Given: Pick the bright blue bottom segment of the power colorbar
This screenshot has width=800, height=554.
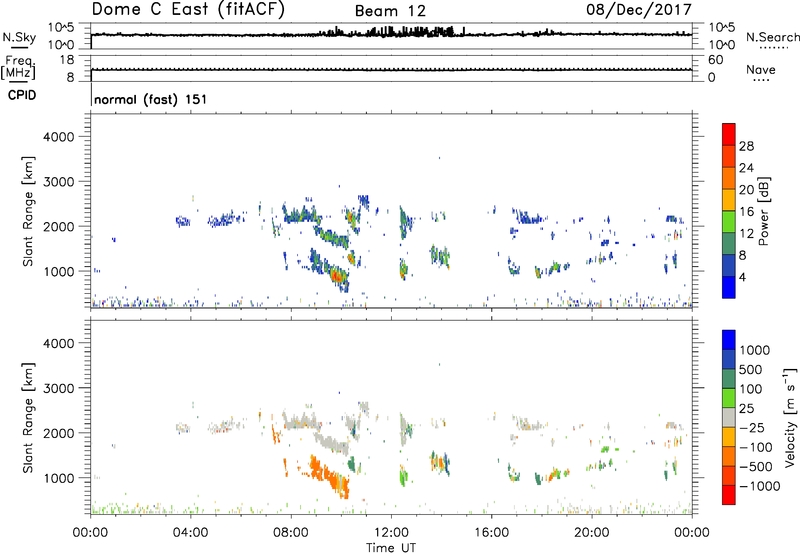Looking at the screenshot, I should pyautogui.click(x=729, y=287).
